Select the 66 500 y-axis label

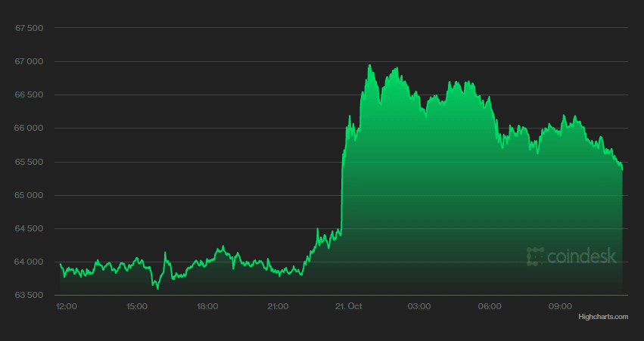29,95
